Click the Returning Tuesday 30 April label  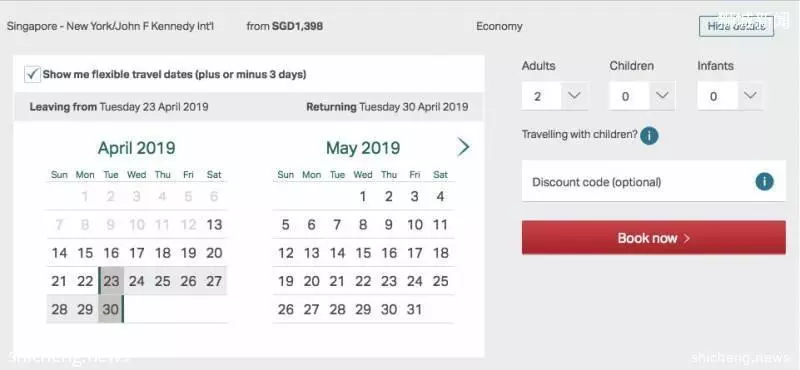point(387,107)
